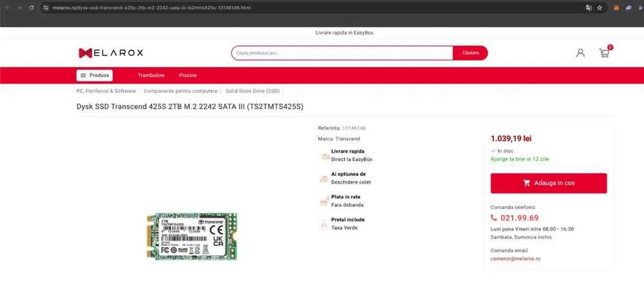This screenshot has height=304, width=644.
Task: Click the Deschidere colet package icon
Action: pos(324,178)
